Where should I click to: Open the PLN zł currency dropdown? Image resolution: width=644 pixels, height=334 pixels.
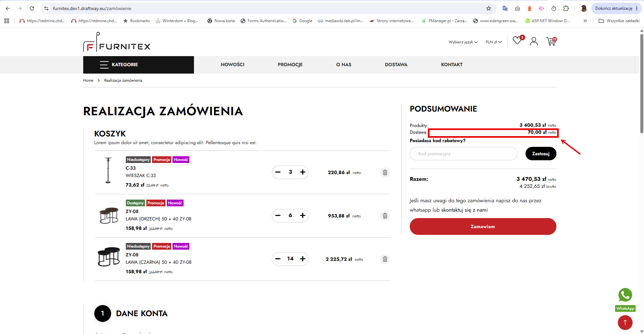pyautogui.click(x=493, y=42)
